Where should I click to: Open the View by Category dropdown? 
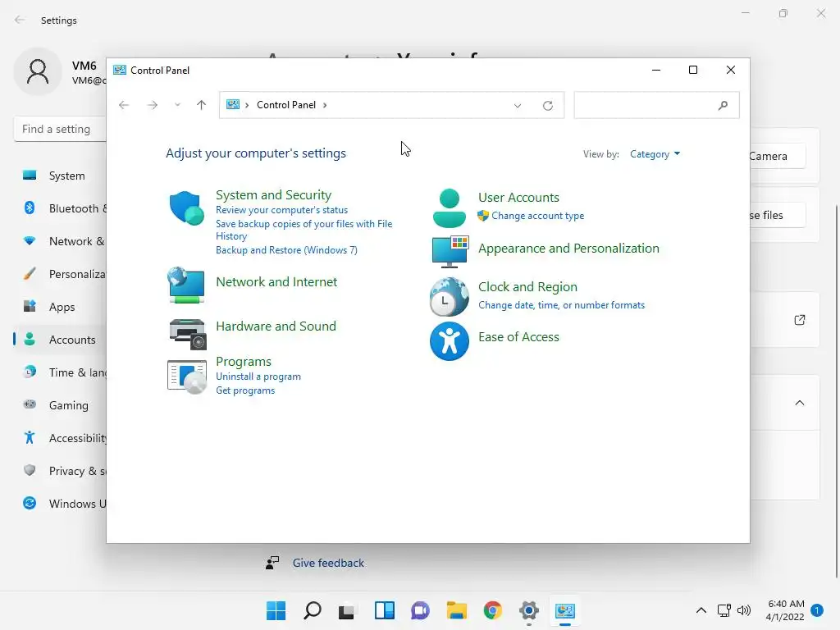click(x=655, y=154)
